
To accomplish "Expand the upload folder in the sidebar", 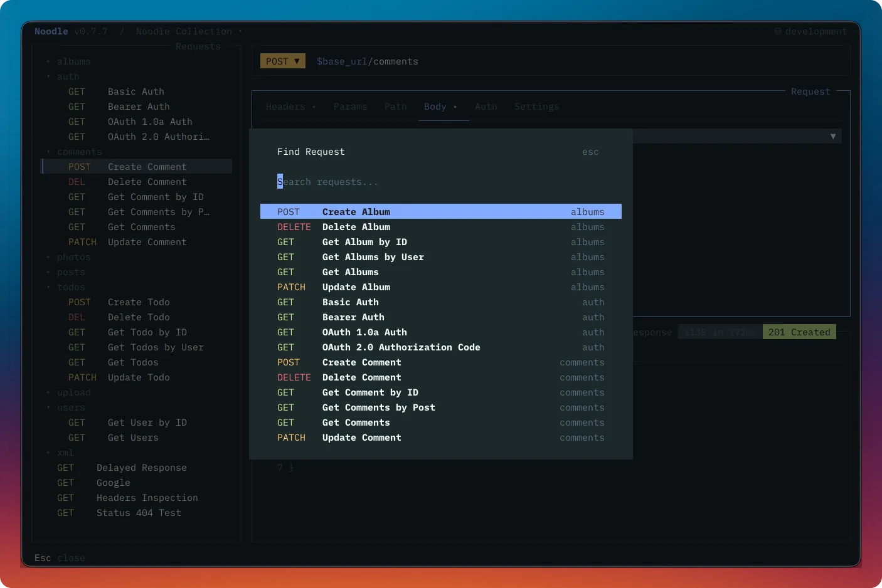I will click(x=69, y=392).
